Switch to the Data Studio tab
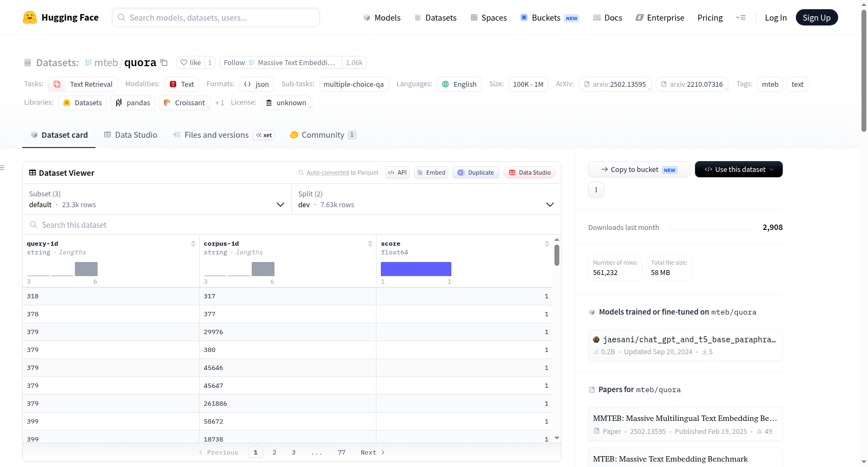868x467 pixels. tap(131, 135)
